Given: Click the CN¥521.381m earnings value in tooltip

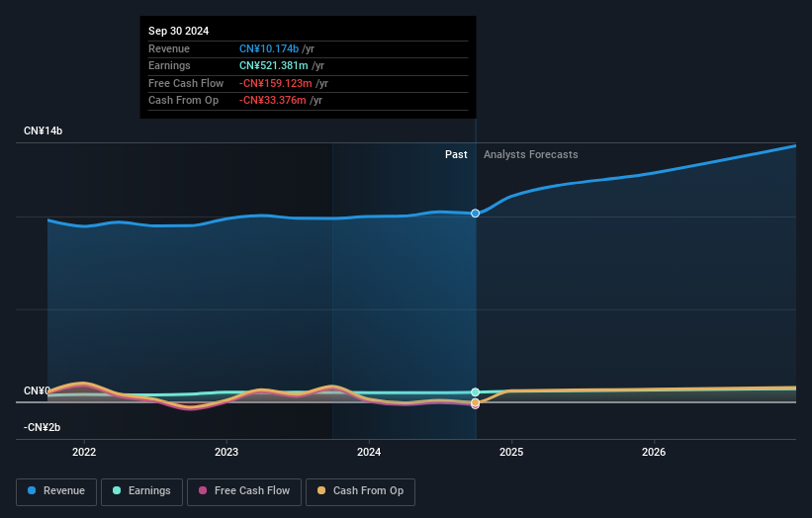Looking at the screenshot, I should 273,65.
